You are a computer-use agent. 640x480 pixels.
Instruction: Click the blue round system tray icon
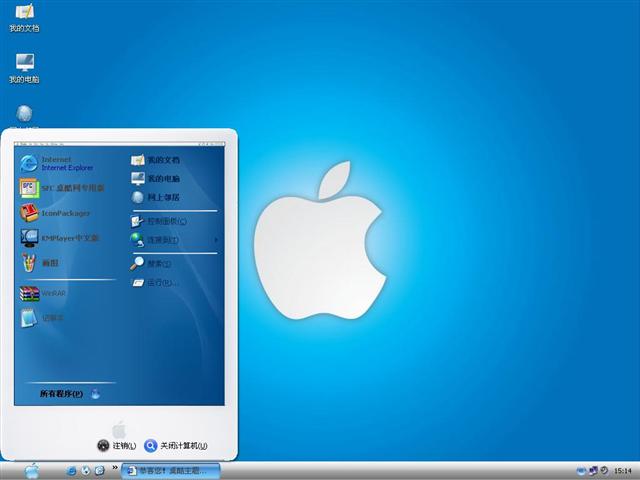pyautogui.click(x=581, y=471)
